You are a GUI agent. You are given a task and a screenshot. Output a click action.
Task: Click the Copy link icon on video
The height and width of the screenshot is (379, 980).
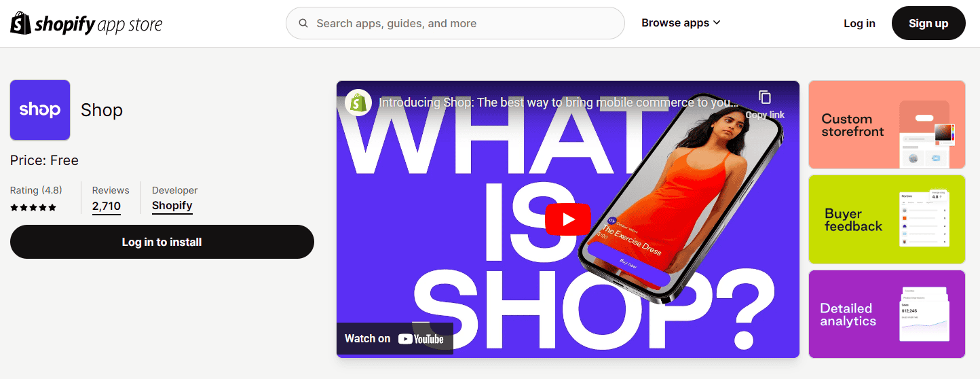tap(765, 97)
